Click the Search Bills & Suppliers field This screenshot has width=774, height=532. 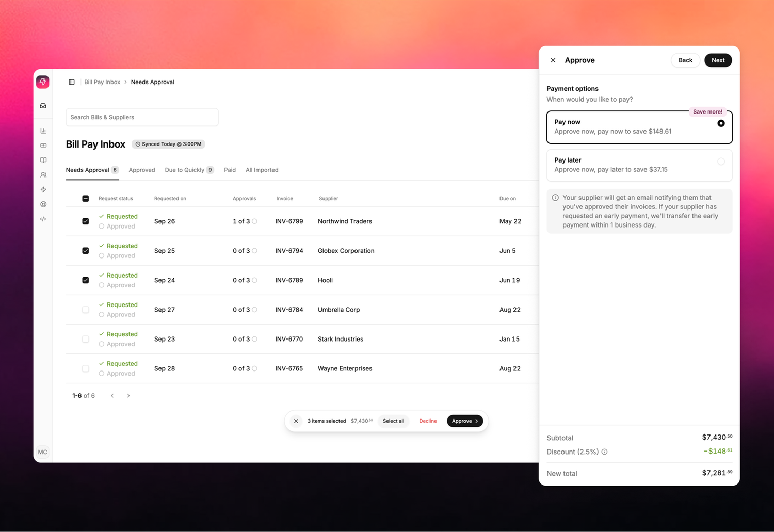[x=142, y=117]
